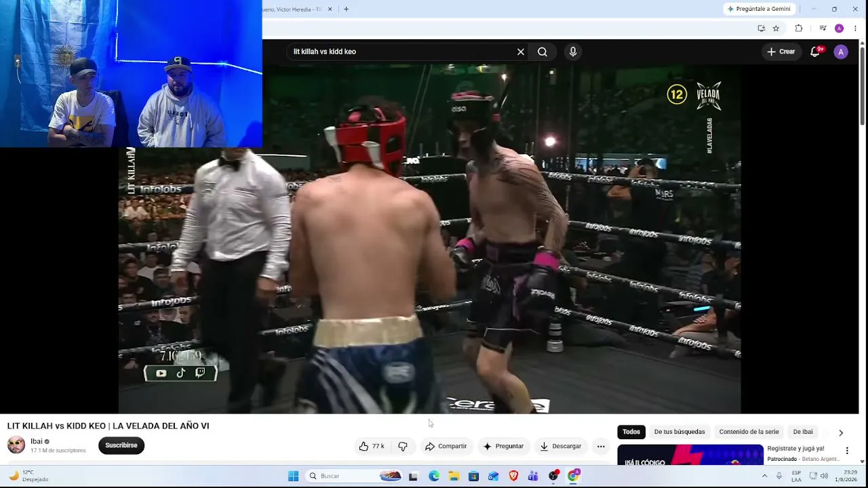The height and width of the screenshot is (488, 868).
Task: Open a new browser tab
Action: coord(346,9)
